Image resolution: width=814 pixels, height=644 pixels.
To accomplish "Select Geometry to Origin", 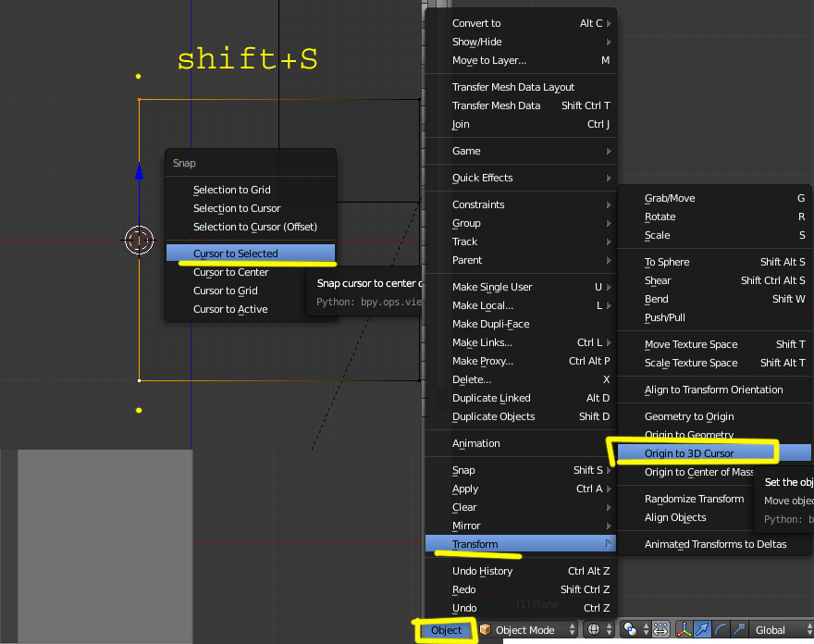I will pyautogui.click(x=714, y=416).
